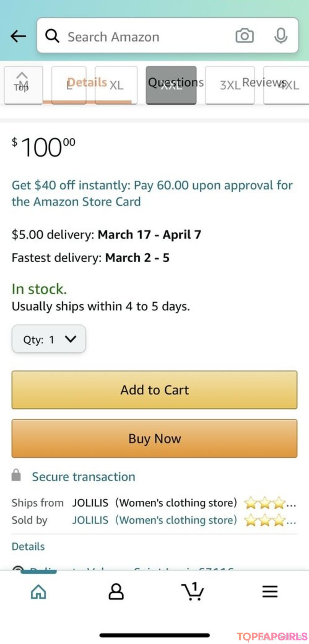
Task: Tap the lock icon beside Secure transaction
Action: point(16,475)
